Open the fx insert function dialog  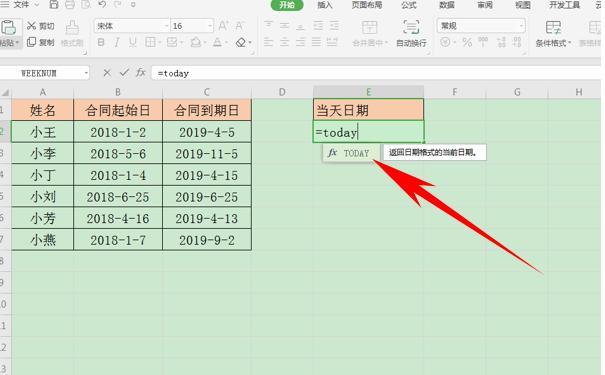(140, 73)
